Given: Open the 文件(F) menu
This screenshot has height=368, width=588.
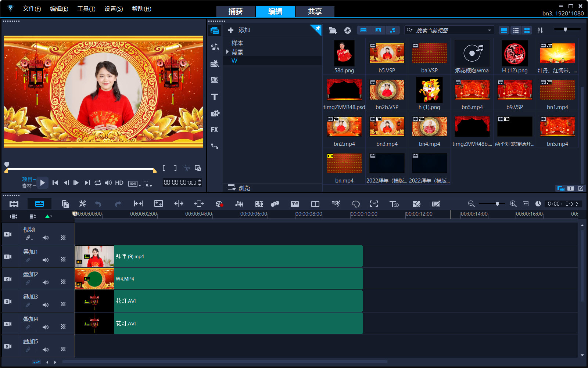Looking at the screenshot, I should [32, 9].
